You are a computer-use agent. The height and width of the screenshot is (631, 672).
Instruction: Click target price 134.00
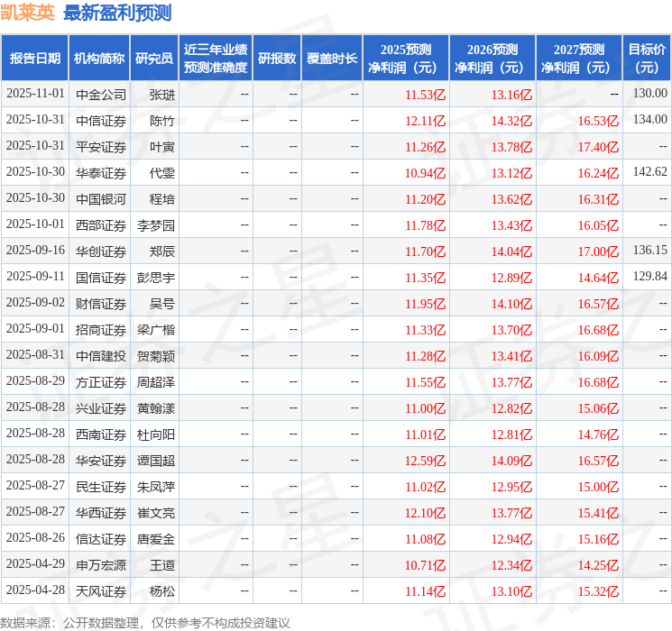650,120
